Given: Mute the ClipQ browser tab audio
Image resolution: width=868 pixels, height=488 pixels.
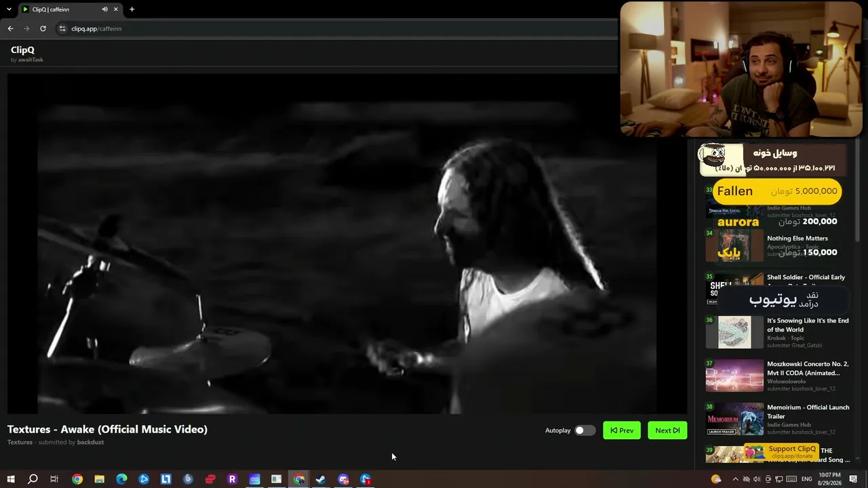Looking at the screenshot, I should tap(104, 9).
